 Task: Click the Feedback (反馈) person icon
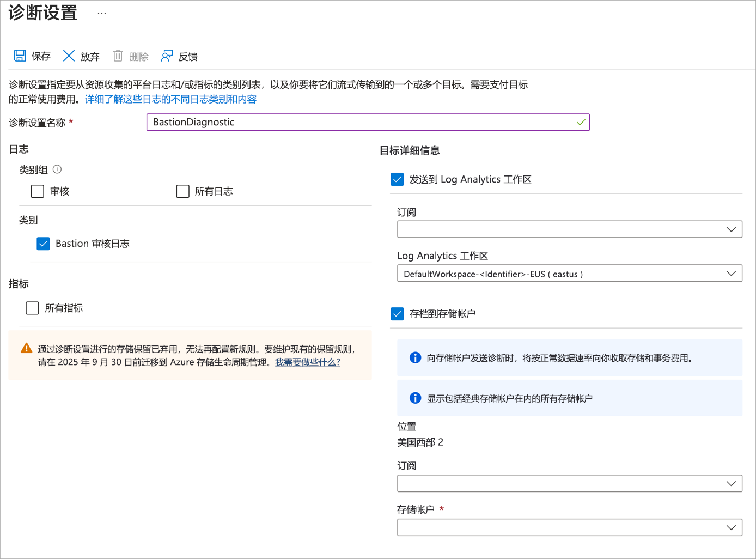(167, 56)
